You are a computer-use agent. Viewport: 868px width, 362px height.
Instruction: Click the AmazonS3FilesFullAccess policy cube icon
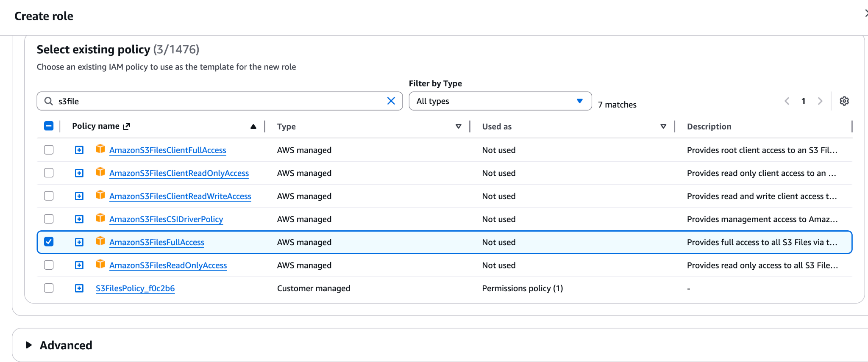click(100, 241)
